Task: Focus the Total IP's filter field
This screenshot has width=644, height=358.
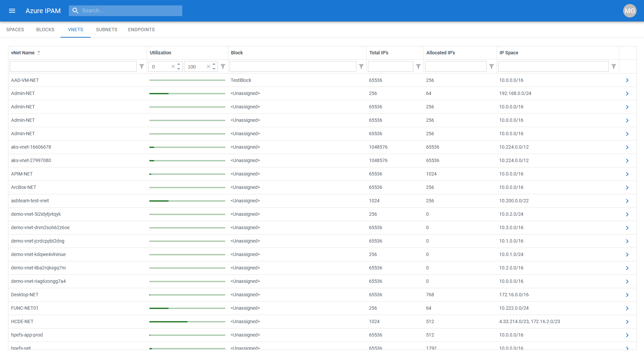Action: (390, 66)
